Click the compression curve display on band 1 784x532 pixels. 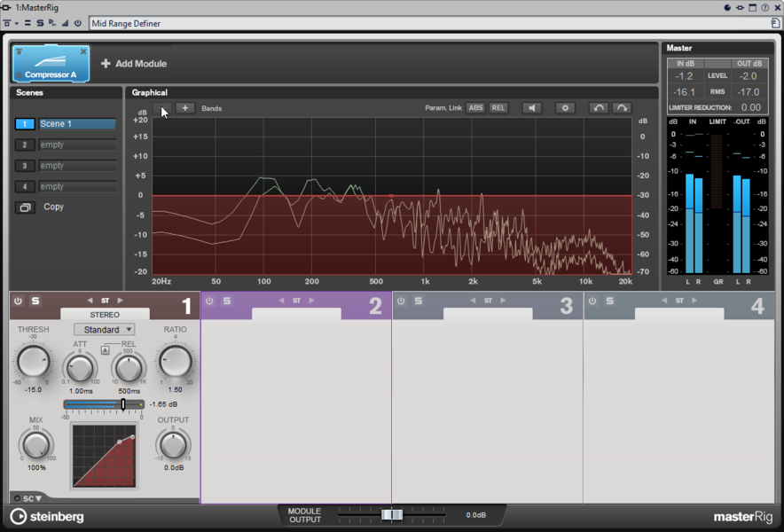104,456
